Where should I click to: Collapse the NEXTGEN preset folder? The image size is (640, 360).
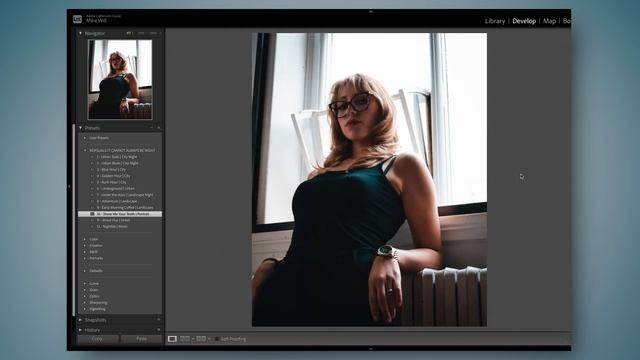(x=85, y=150)
